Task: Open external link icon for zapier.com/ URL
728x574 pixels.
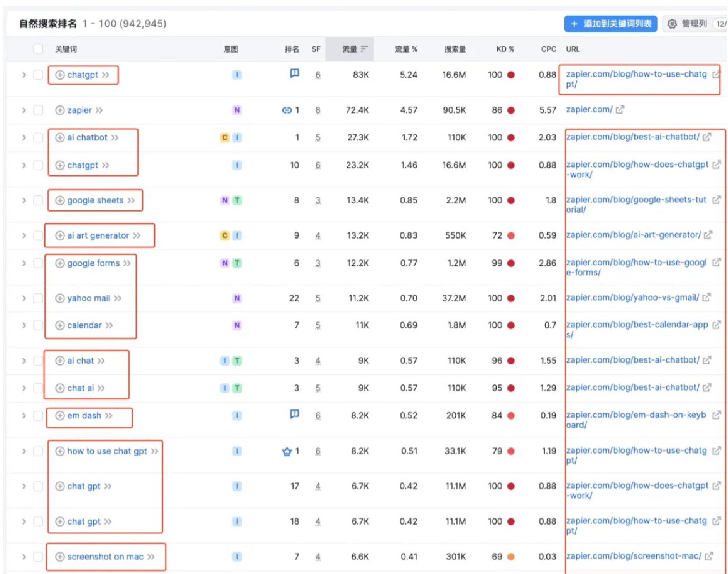Action: tap(620, 109)
